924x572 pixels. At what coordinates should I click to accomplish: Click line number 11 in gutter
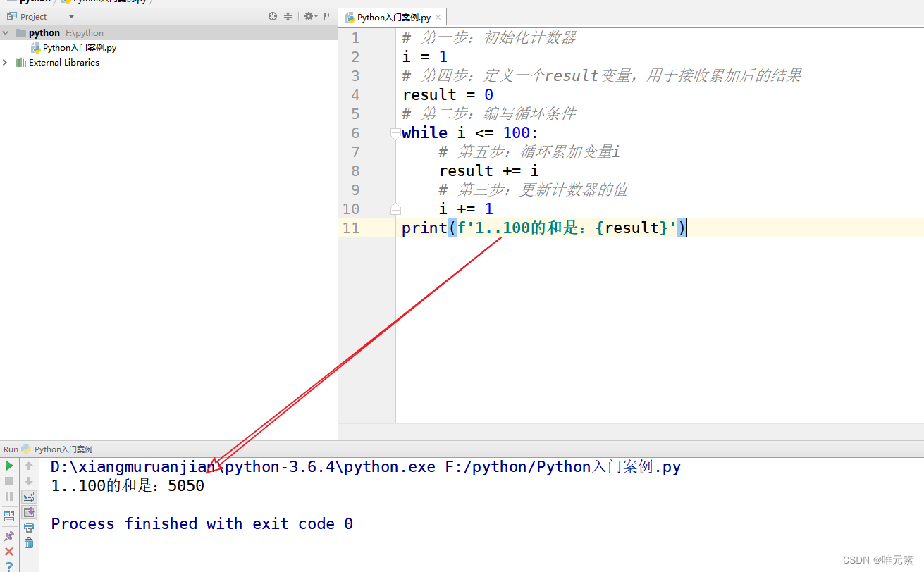point(351,228)
